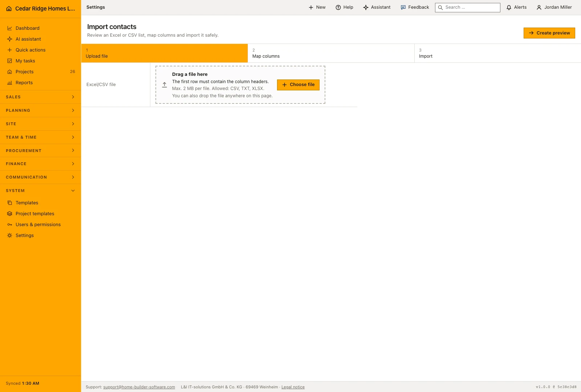The width and height of the screenshot is (581, 392).
Task: Go to the Map columns step
Action: click(331, 53)
